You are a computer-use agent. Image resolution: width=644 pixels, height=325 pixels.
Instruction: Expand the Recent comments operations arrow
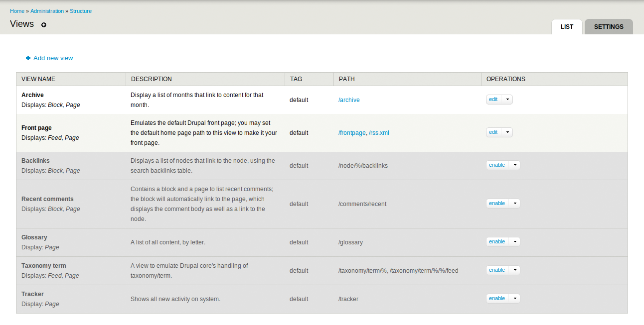click(x=514, y=204)
